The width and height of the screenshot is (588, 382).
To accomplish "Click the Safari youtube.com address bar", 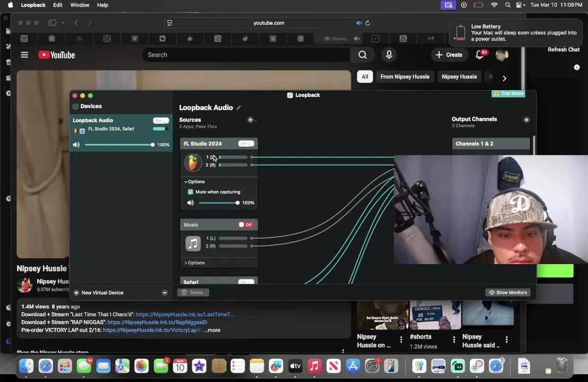I will (x=268, y=23).
